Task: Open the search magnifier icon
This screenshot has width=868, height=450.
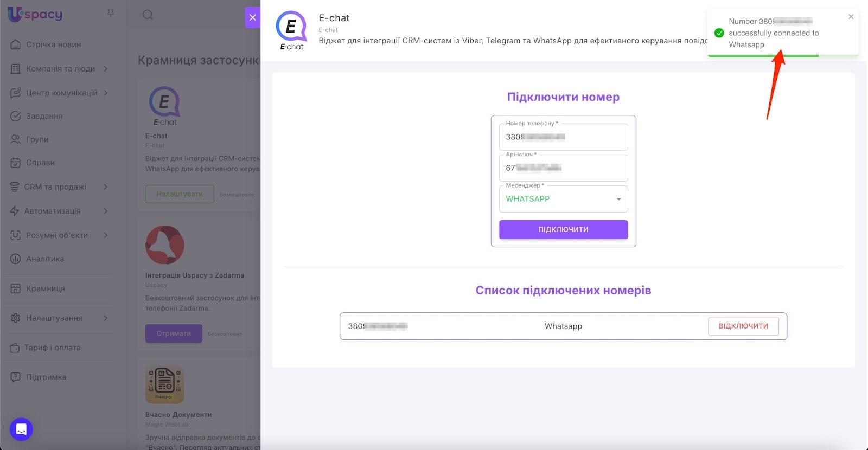Action: tap(148, 15)
